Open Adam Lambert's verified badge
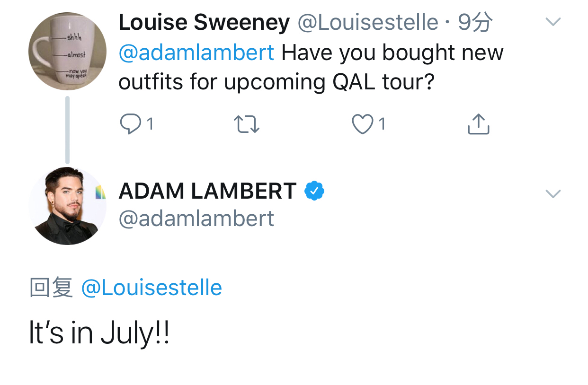 (314, 191)
